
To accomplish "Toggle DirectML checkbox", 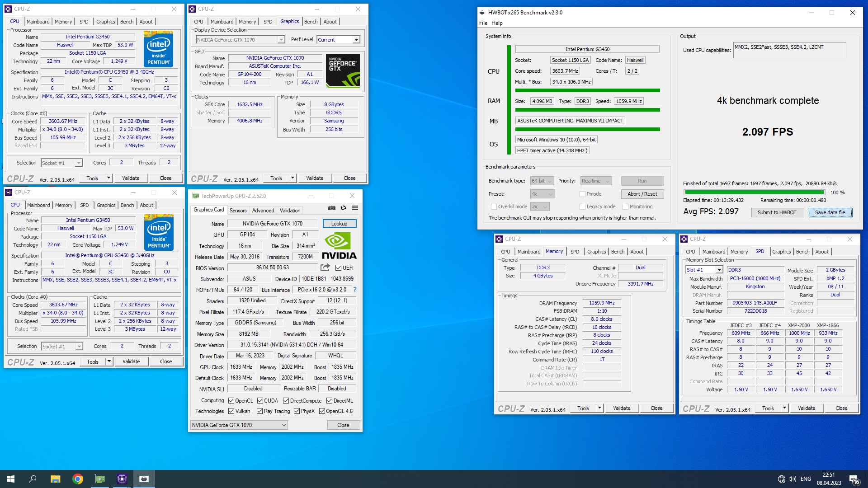I will click(329, 400).
